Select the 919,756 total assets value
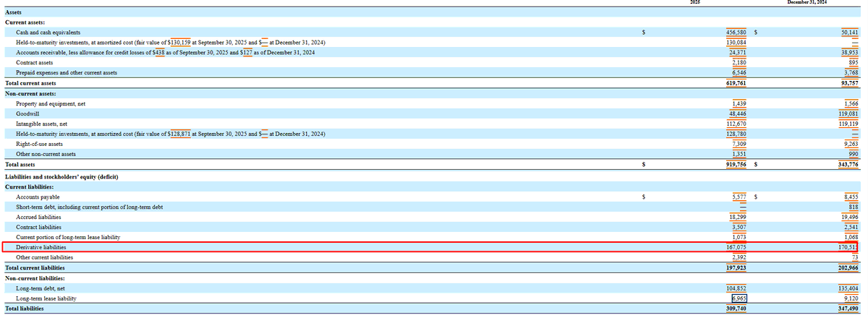Viewport: 868px width, 315px height. point(736,165)
